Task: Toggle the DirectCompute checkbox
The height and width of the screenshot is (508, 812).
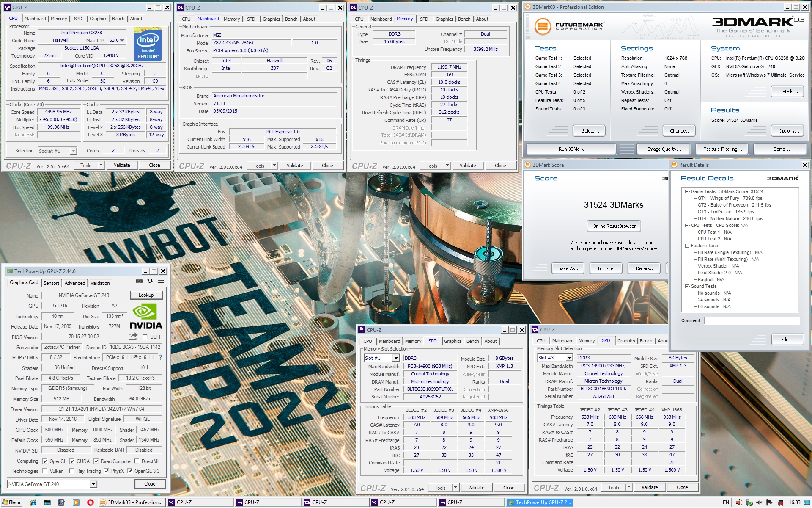Action: (x=96, y=461)
